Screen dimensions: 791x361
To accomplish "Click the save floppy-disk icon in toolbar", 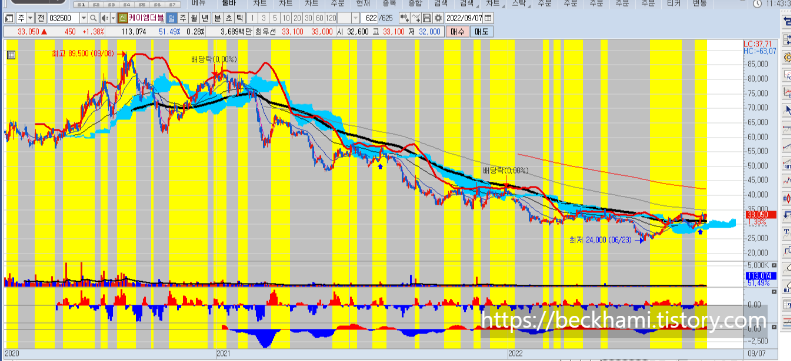I will [x=427, y=18].
